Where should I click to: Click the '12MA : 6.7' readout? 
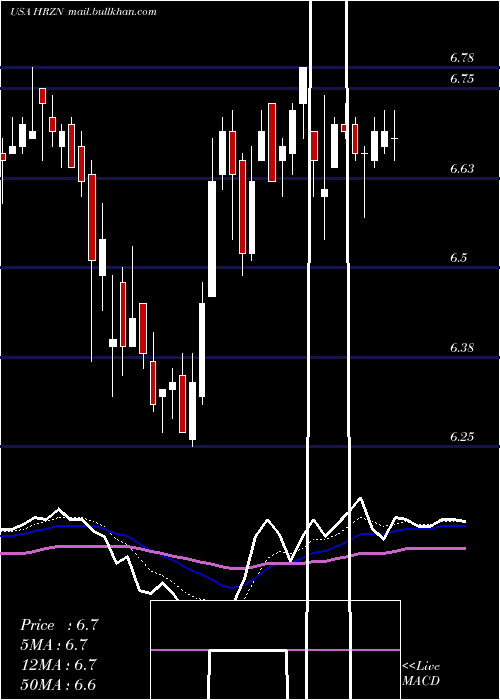coord(58,664)
